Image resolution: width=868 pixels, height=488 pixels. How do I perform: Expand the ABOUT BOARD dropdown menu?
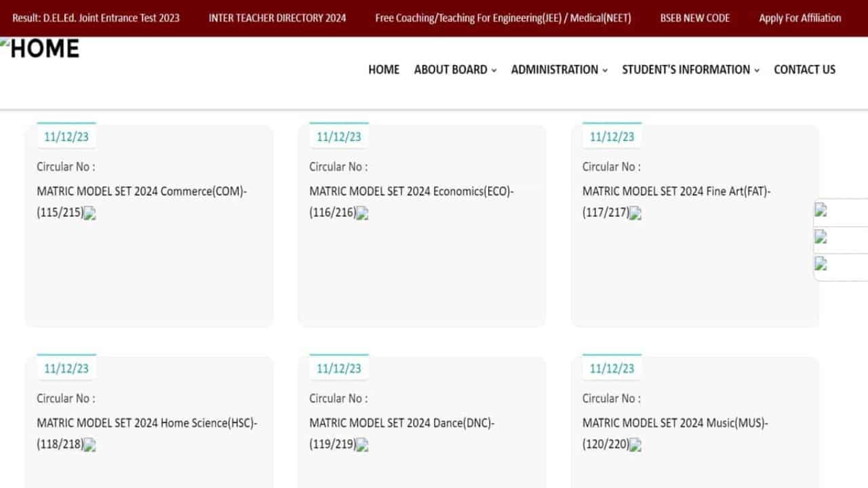pos(456,70)
